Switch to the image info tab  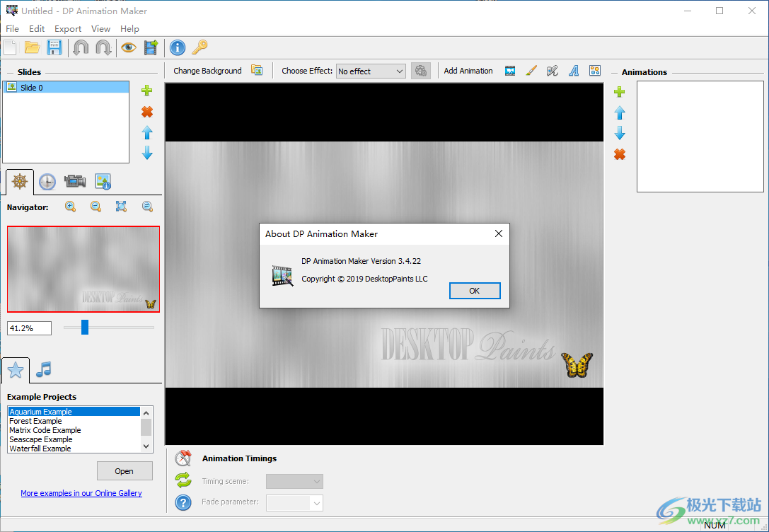(x=103, y=181)
